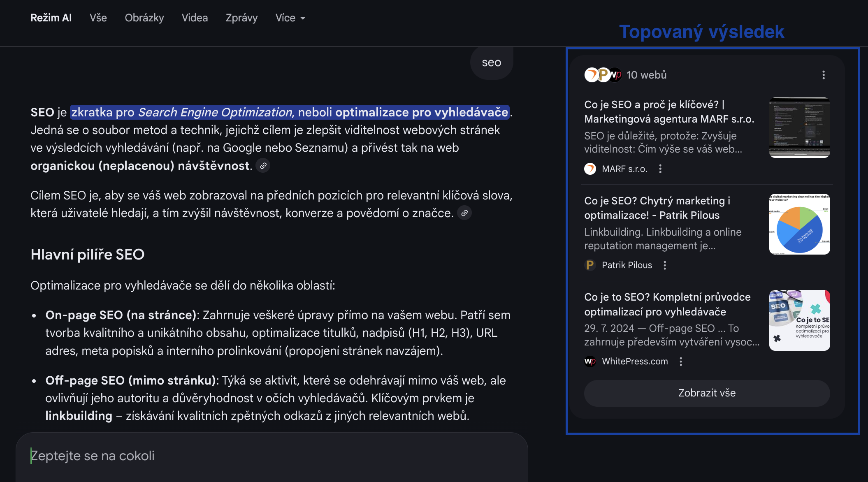
Task: Switch to the Obrázky tab
Action: (144, 18)
